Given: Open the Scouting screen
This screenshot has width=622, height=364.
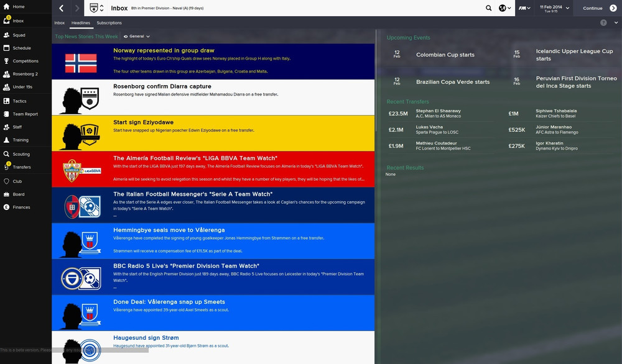Looking at the screenshot, I should point(21,154).
